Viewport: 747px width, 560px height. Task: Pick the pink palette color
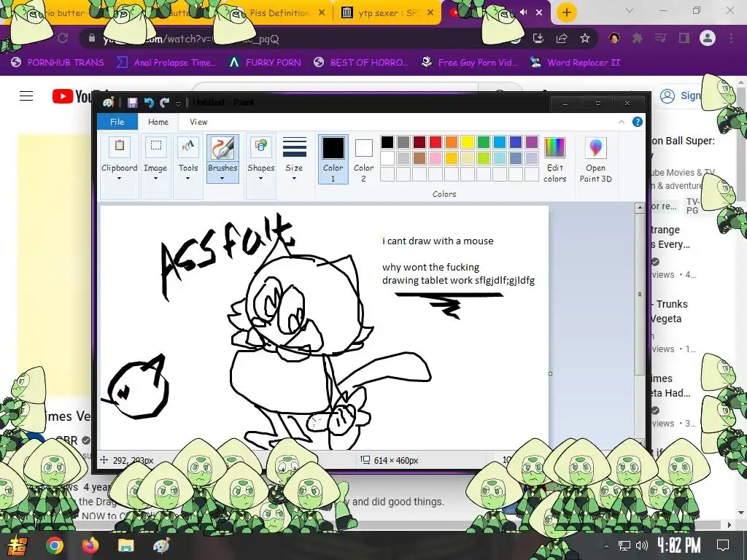(436, 158)
